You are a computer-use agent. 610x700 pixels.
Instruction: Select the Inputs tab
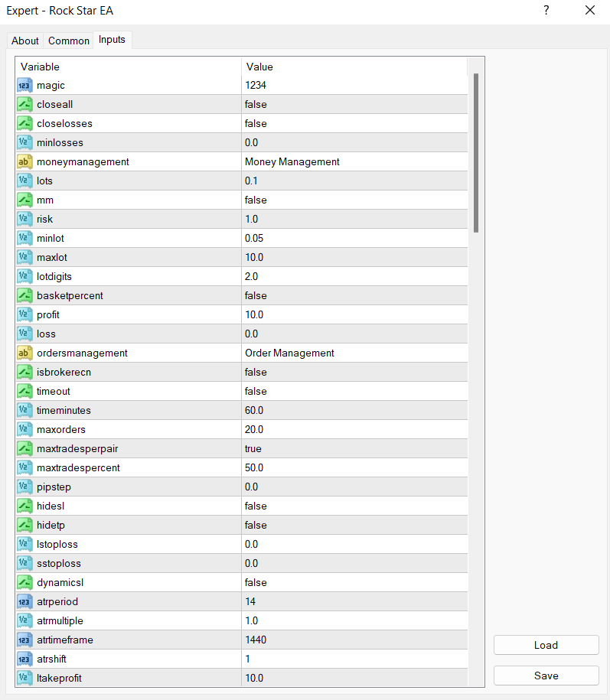click(x=112, y=40)
